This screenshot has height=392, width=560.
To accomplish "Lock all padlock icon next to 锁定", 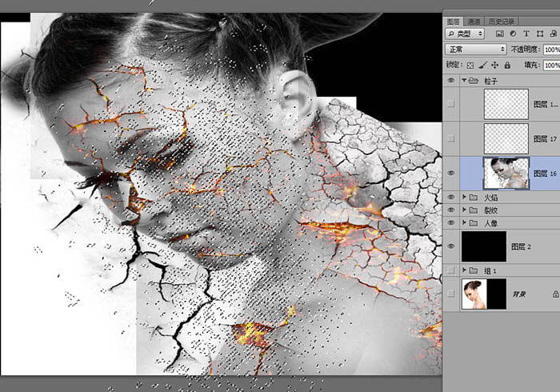I will click(507, 65).
